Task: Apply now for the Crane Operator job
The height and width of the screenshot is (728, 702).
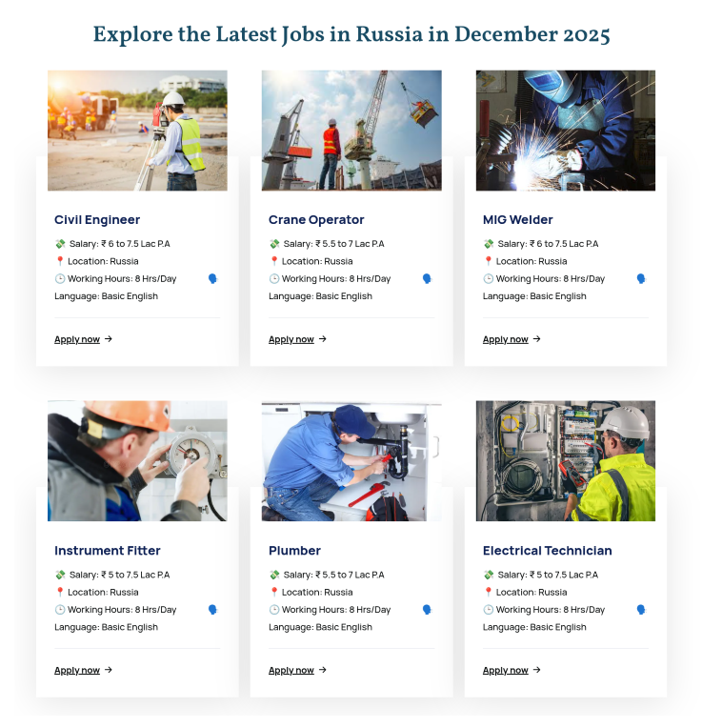Action: coord(297,339)
